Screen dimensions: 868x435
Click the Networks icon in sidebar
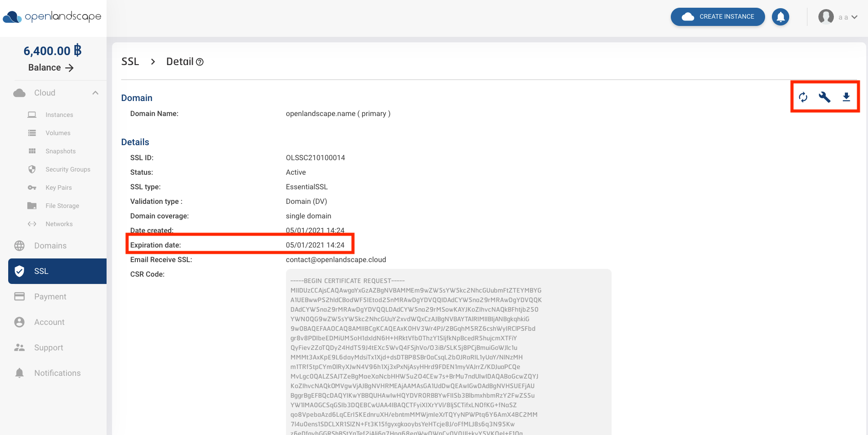click(x=32, y=224)
